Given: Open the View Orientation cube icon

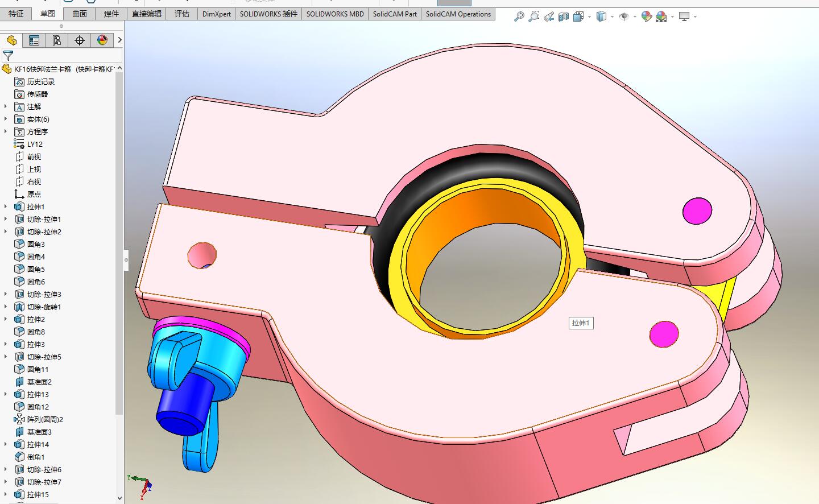Looking at the screenshot, I should (x=578, y=17).
